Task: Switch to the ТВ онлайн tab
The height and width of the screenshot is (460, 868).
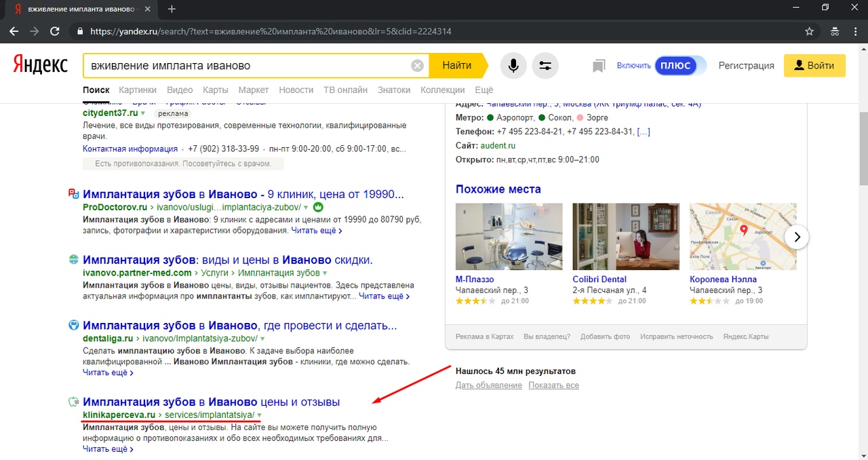Action: point(345,90)
